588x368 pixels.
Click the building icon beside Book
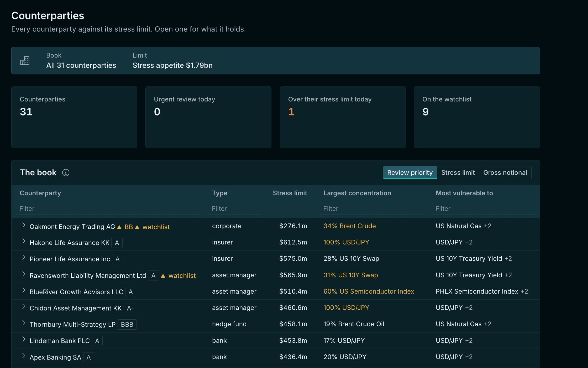(x=25, y=61)
